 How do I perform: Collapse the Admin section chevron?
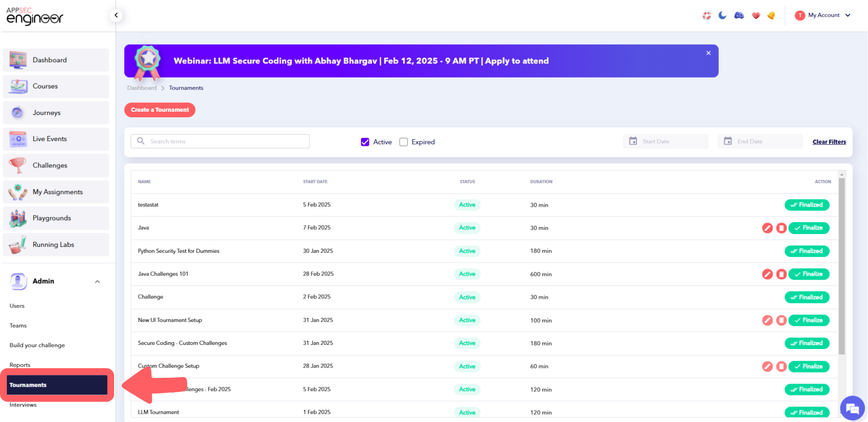click(97, 281)
